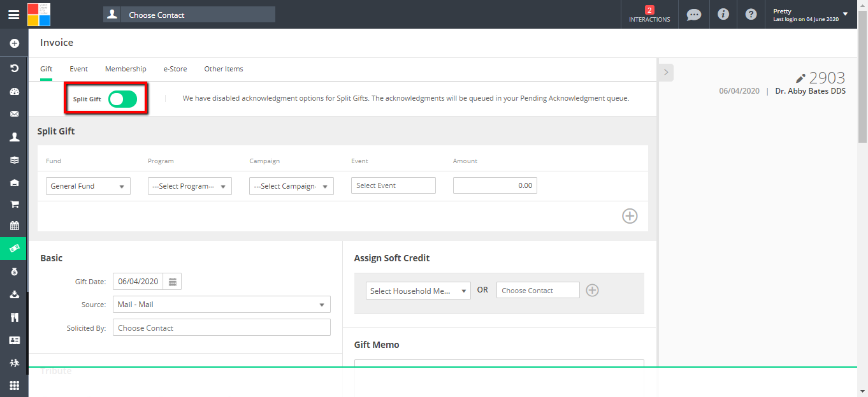Switch to the Event tab
868x397 pixels.
point(78,69)
